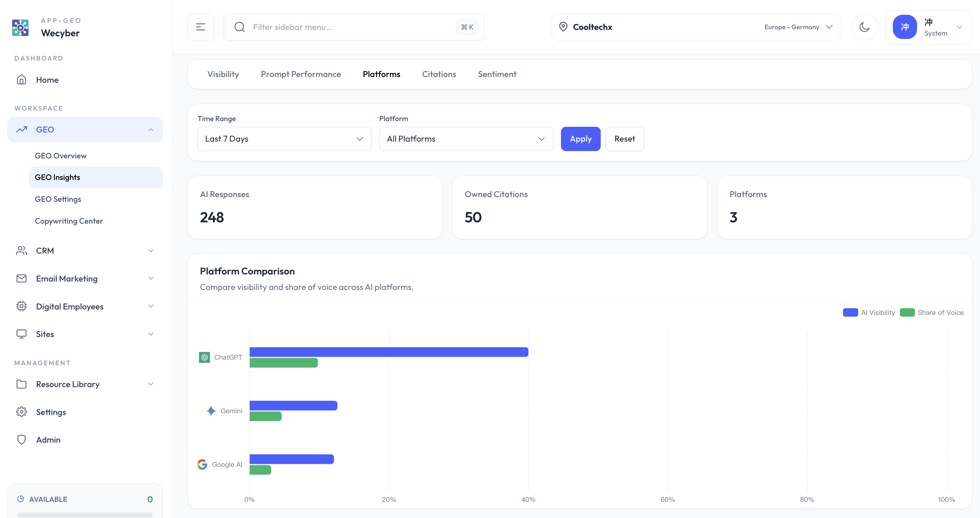Click the location pin icon beside Cooltechx
The height and width of the screenshot is (518, 980).
(563, 27)
